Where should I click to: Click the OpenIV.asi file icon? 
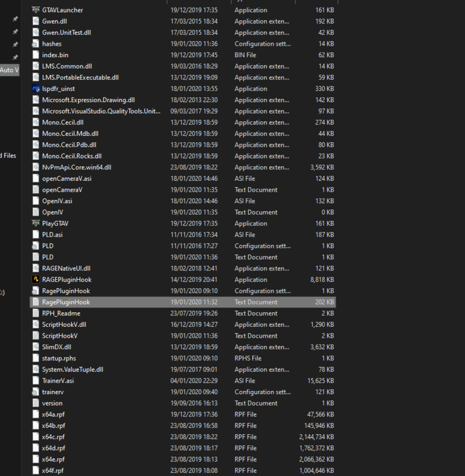[x=36, y=201]
